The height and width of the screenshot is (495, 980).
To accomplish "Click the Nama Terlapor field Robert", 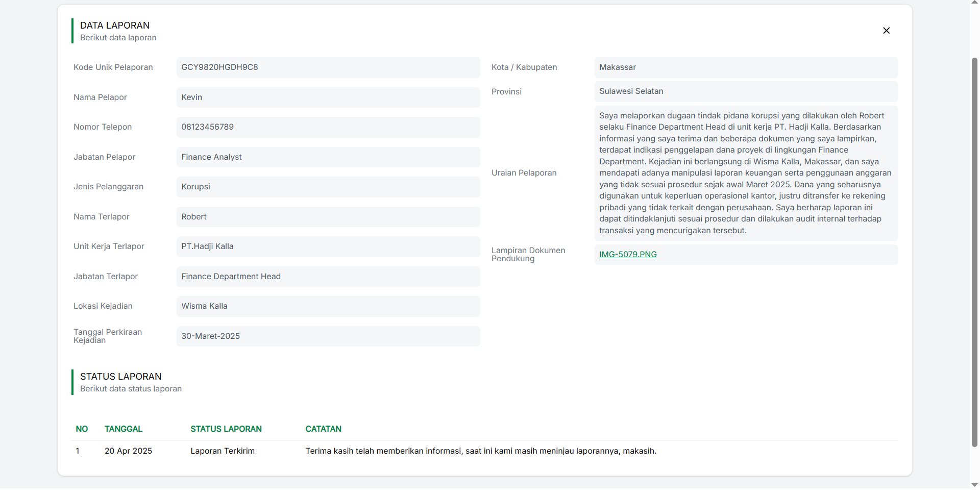I will pos(328,217).
